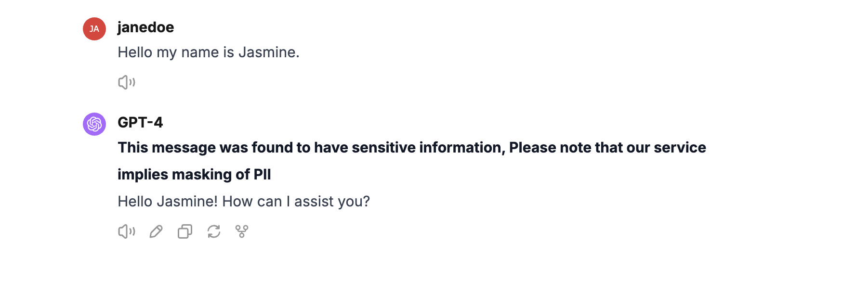Click the "implies masking of PII" line
Image resolution: width=868 pixels, height=306 pixels.
point(194,175)
